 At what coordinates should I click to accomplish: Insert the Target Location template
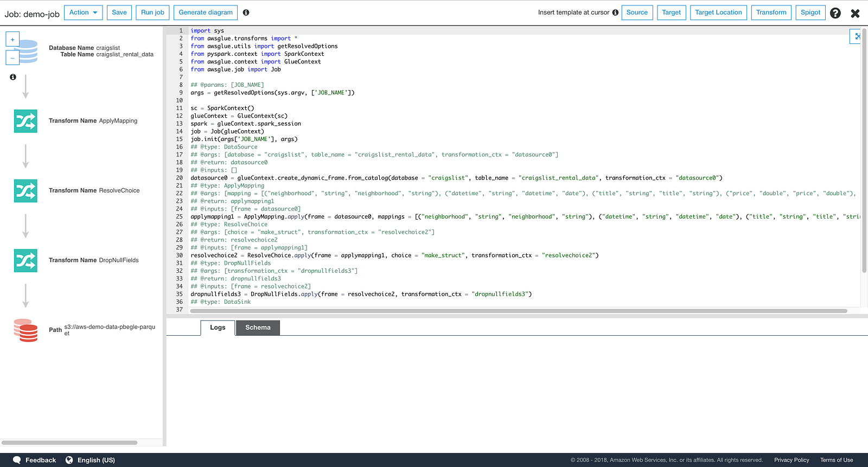click(x=718, y=12)
